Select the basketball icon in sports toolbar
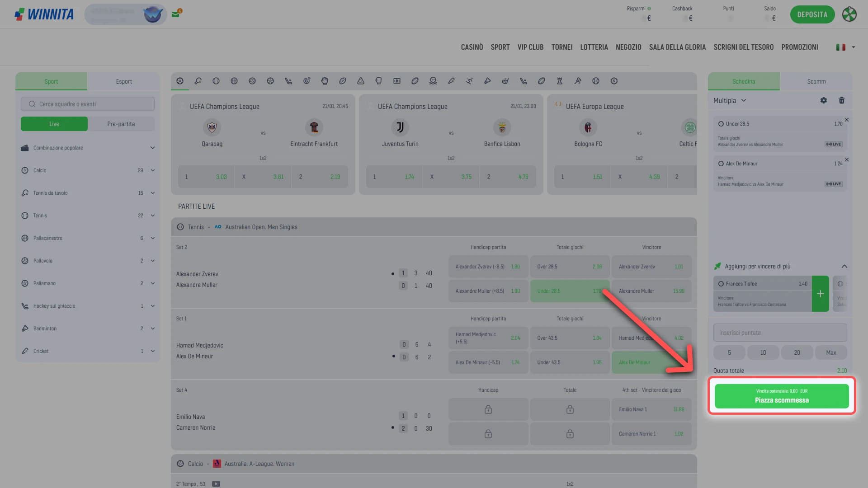868x488 pixels. pos(234,81)
